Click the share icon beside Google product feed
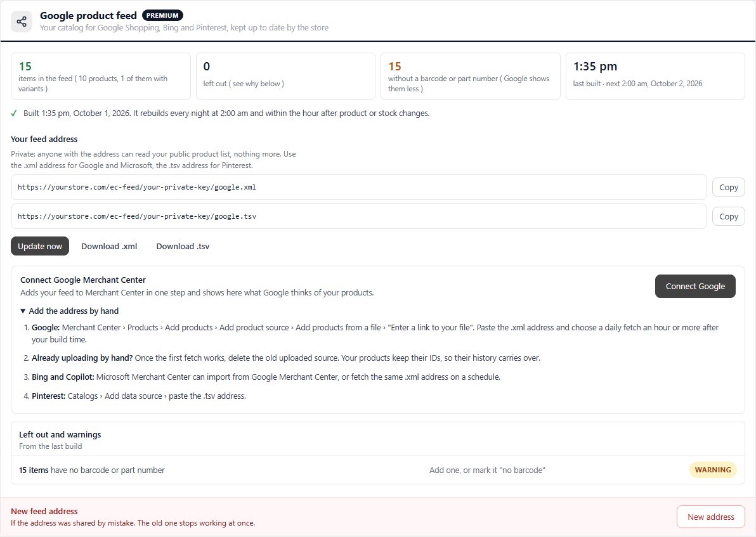 pyautogui.click(x=22, y=22)
